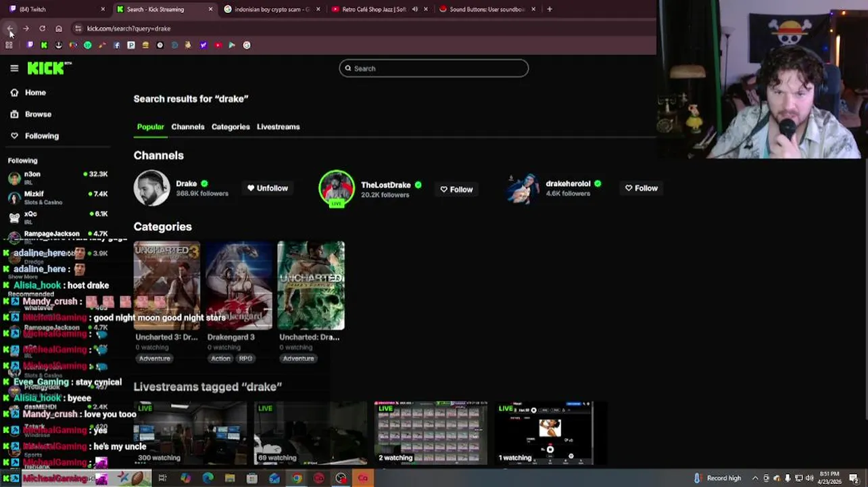Open Outlook from the taskbar
This screenshot has width=868, height=487.
[x=274, y=478]
